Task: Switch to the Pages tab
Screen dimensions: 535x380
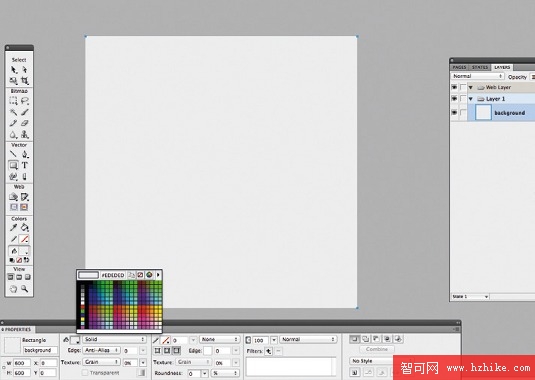Action: point(459,67)
